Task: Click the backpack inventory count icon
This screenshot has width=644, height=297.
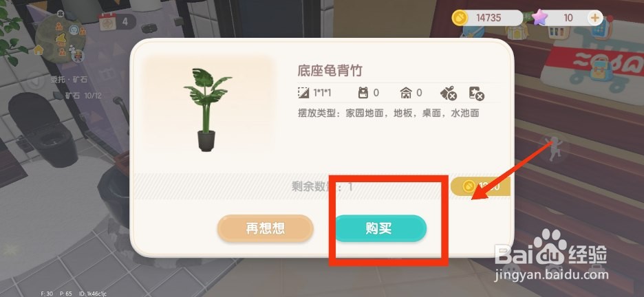Action: [363, 93]
